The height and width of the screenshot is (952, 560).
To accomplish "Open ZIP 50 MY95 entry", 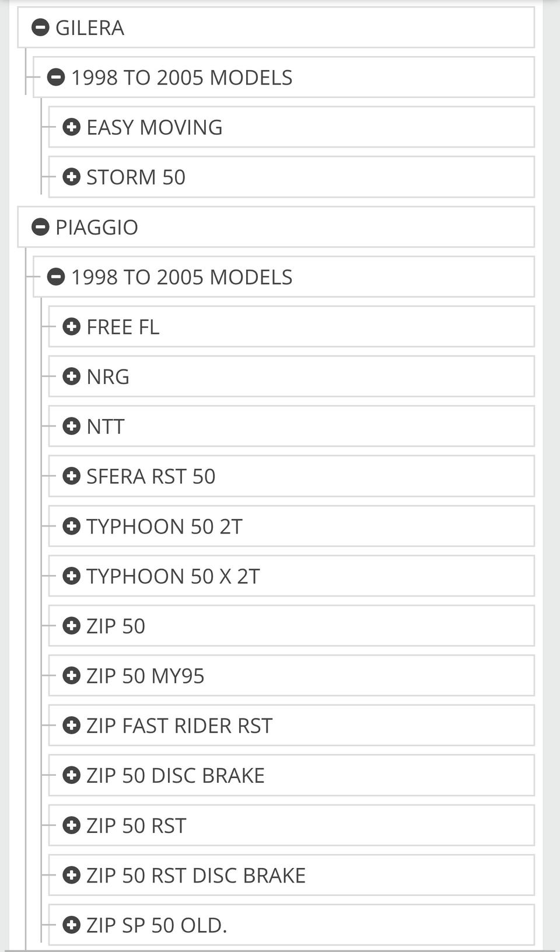I will [x=145, y=676].
